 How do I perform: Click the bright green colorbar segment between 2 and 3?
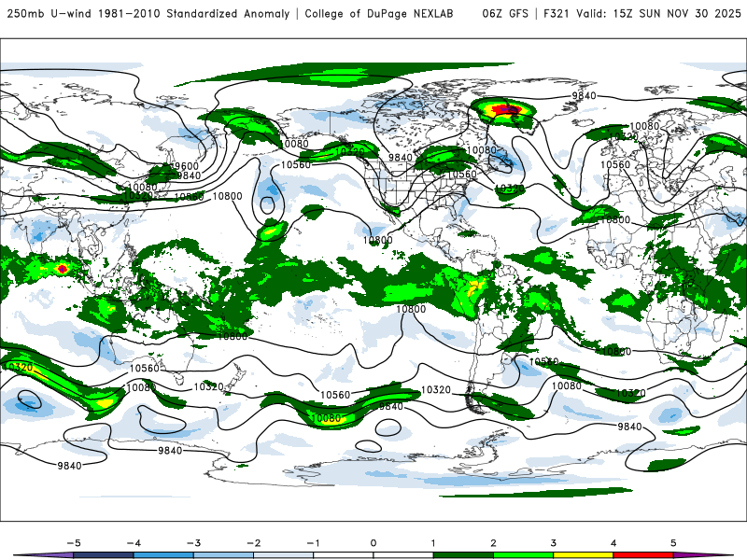[523, 555]
